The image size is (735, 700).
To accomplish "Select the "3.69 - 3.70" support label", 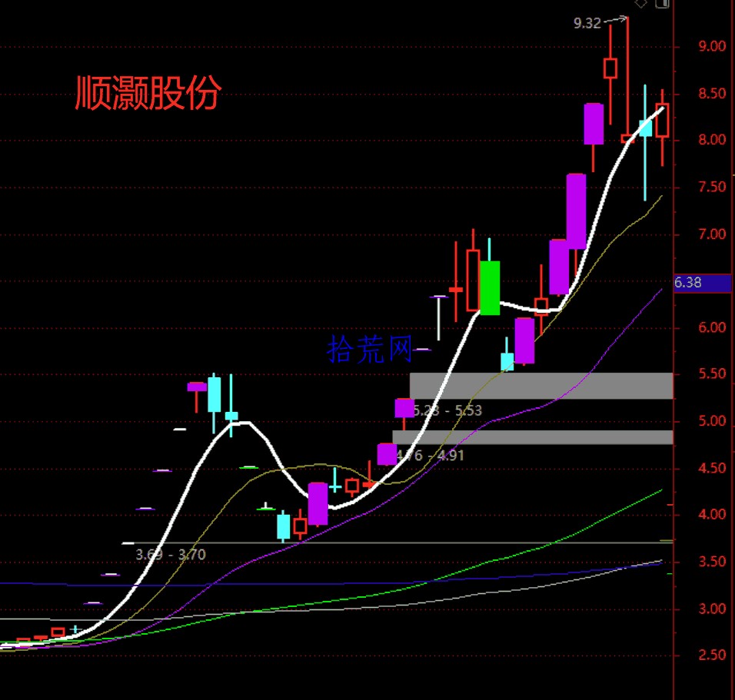I will click(x=171, y=555).
